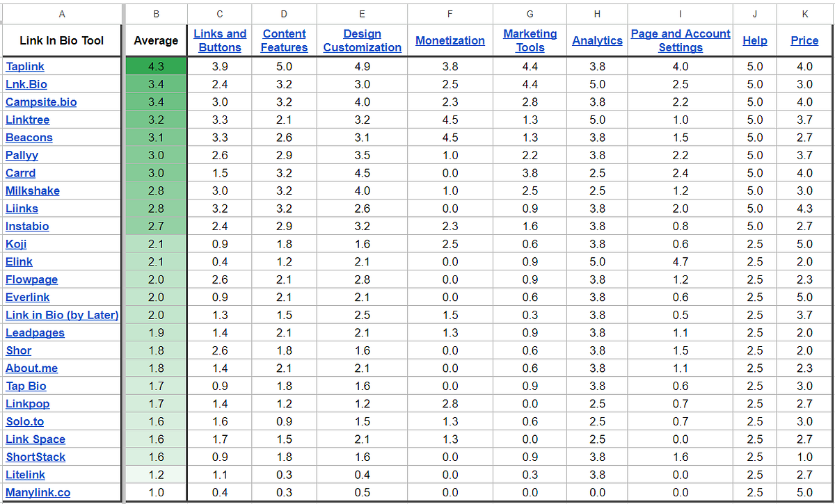This screenshot has height=504, width=835.
Task: Select the column A header
Action: click(62, 13)
